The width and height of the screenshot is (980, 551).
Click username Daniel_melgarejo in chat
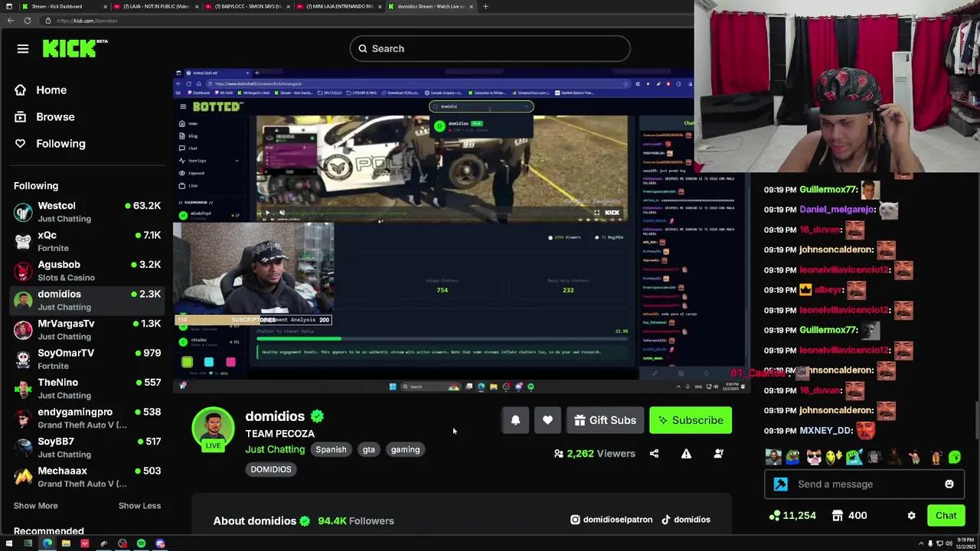pyautogui.click(x=837, y=210)
